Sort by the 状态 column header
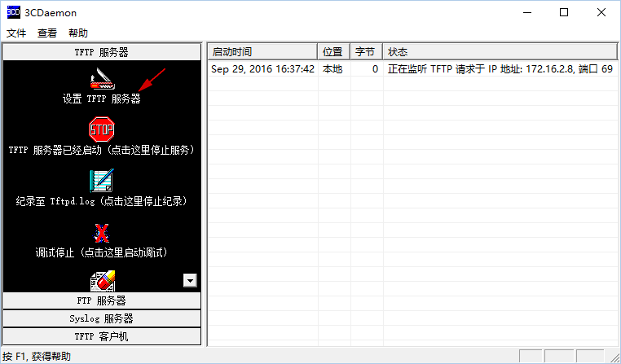 [500, 52]
